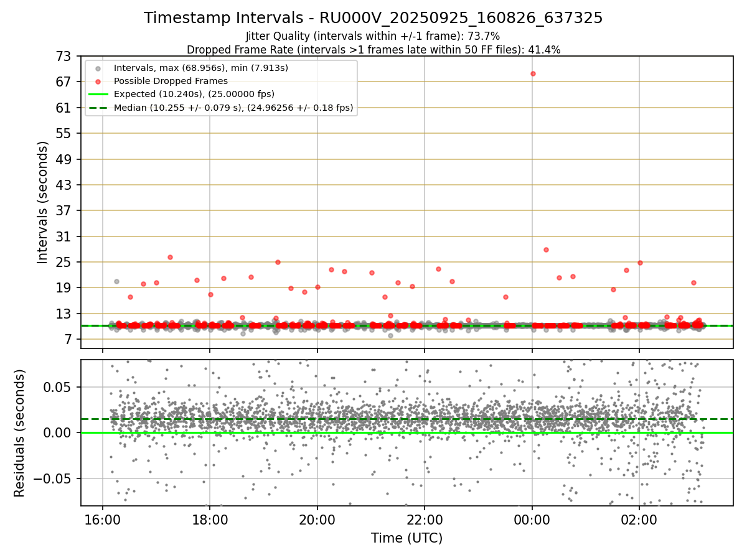Click the 'Intervals (seconds)' y-axis label

[42, 202]
